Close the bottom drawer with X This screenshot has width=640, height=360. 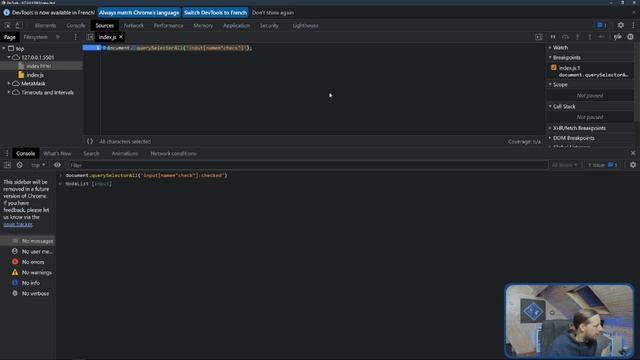[633, 153]
